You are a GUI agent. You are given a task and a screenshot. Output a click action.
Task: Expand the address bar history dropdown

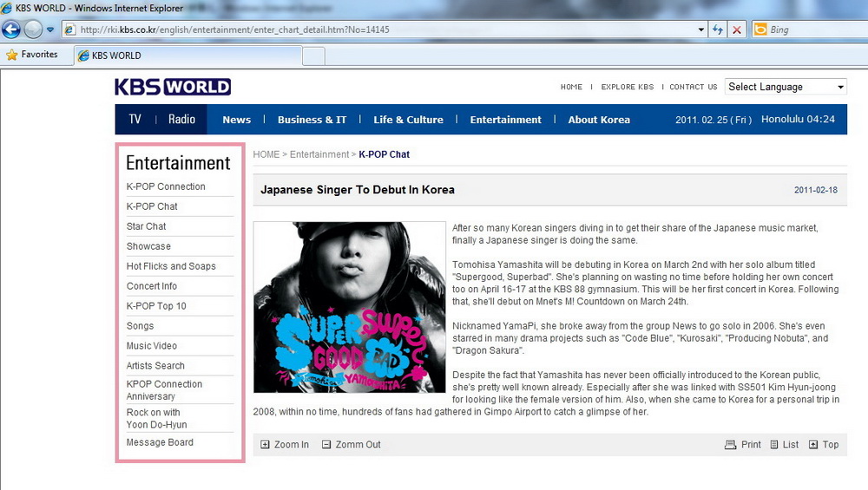700,29
